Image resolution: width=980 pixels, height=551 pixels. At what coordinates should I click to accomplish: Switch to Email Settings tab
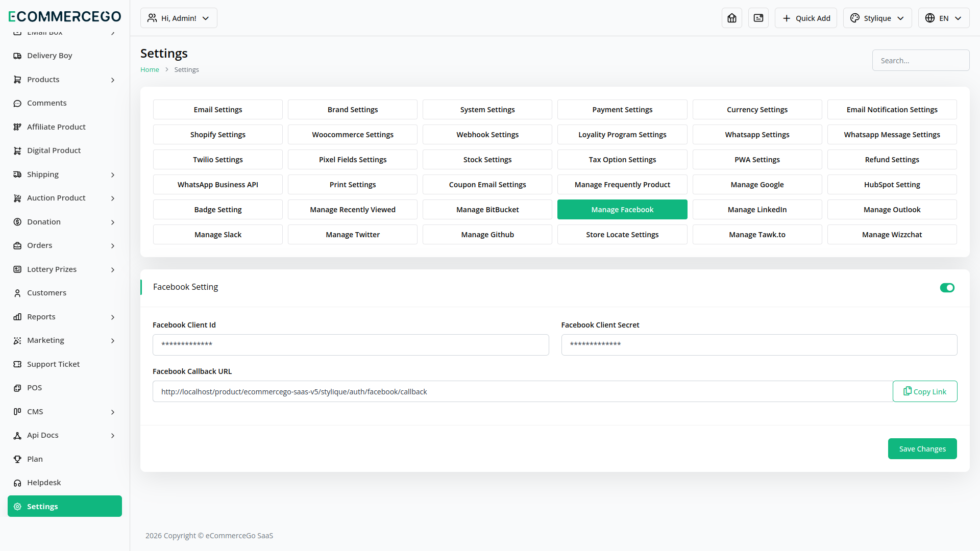(x=218, y=109)
